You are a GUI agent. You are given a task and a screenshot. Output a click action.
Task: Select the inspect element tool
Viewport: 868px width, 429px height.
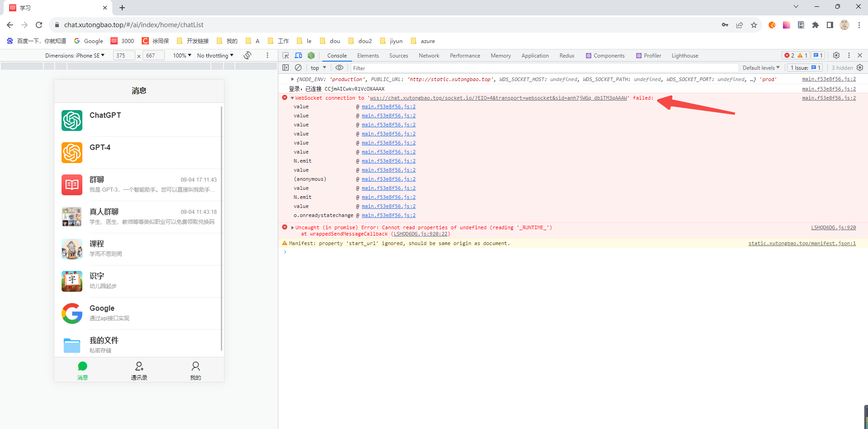pos(285,55)
